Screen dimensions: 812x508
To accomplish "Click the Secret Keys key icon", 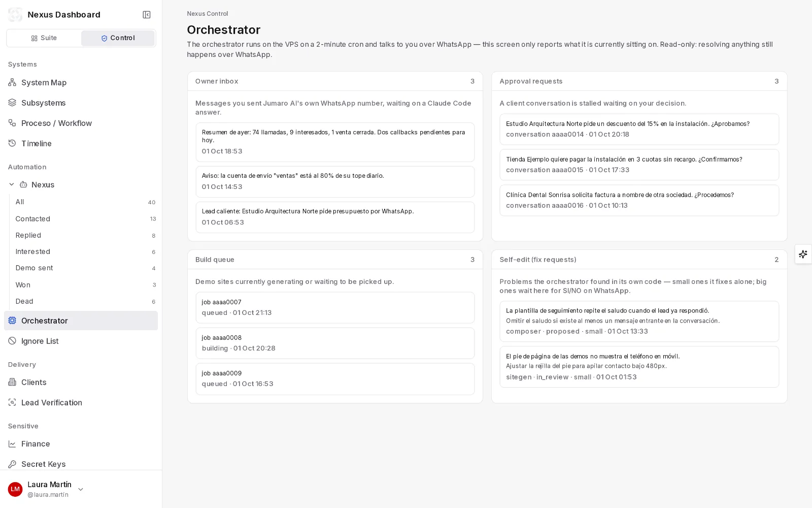I will 12,464.
